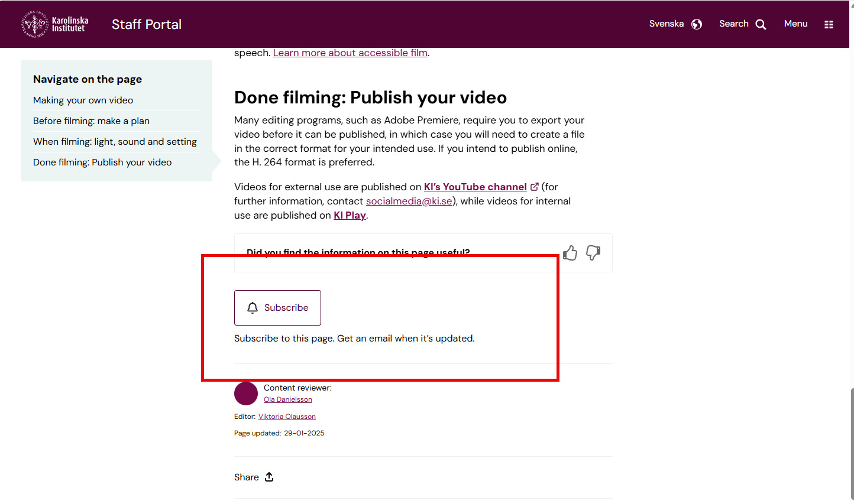The height and width of the screenshot is (504, 854).
Task: Click the Ola Danielsson reviewer link
Action: tap(287, 399)
